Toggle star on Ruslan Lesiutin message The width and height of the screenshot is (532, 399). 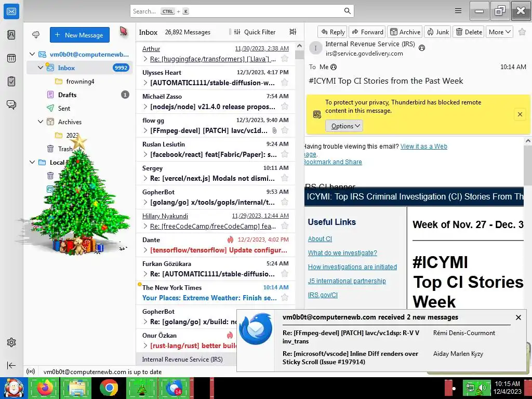click(x=285, y=154)
